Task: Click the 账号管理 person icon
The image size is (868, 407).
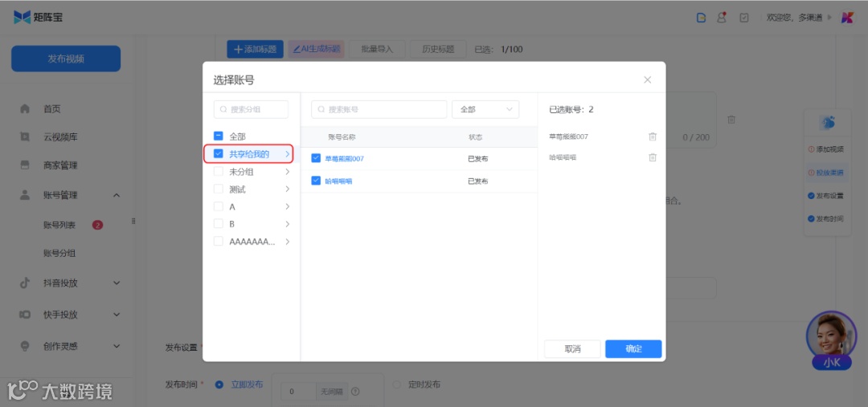Action: [x=25, y=194]
